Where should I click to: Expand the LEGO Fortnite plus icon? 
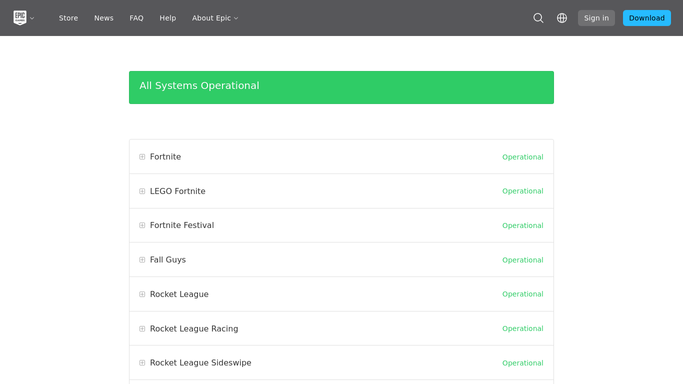[142, 191]
